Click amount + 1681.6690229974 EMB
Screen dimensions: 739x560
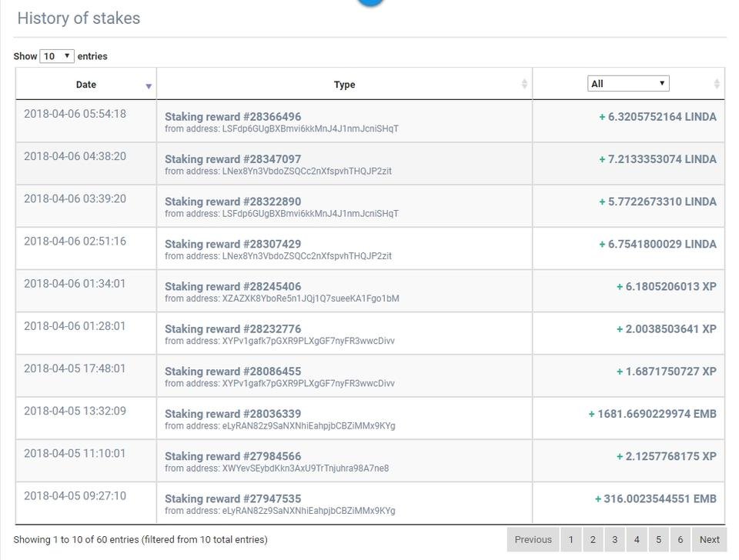(652, 414)
